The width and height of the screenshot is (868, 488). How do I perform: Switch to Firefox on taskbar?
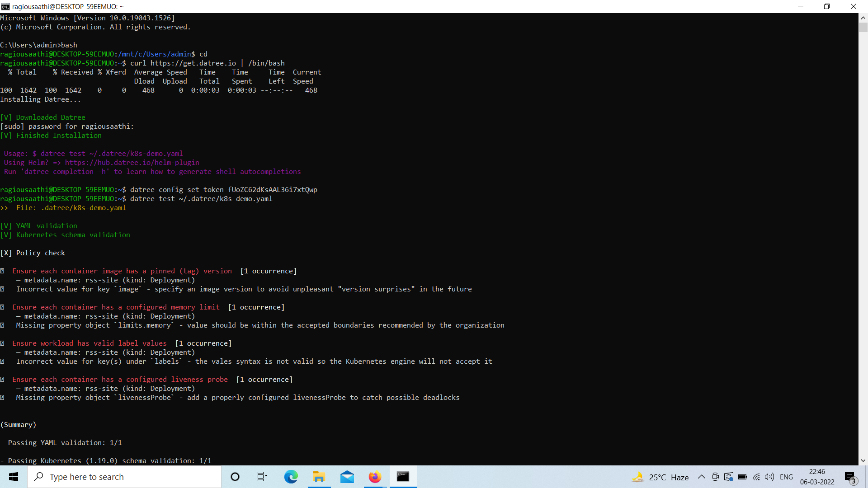pos(375,477)
